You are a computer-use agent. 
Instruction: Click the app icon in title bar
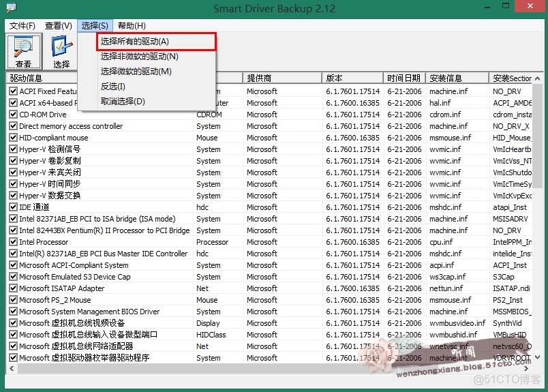pos(11,7)
